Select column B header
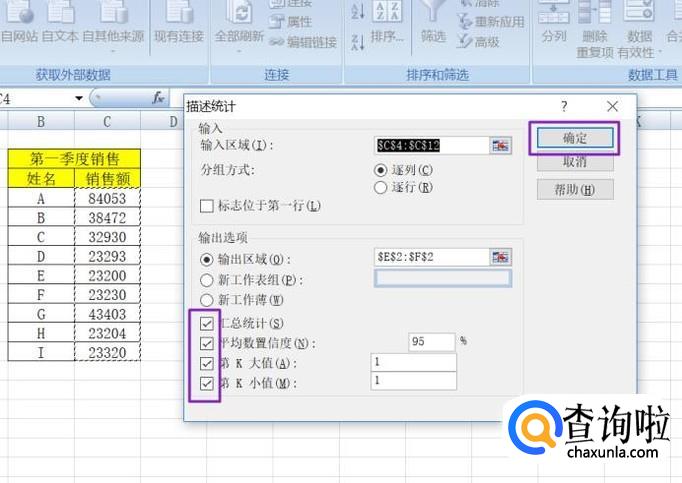The width and height of the screenshot is (682, 483). (41, 121)
